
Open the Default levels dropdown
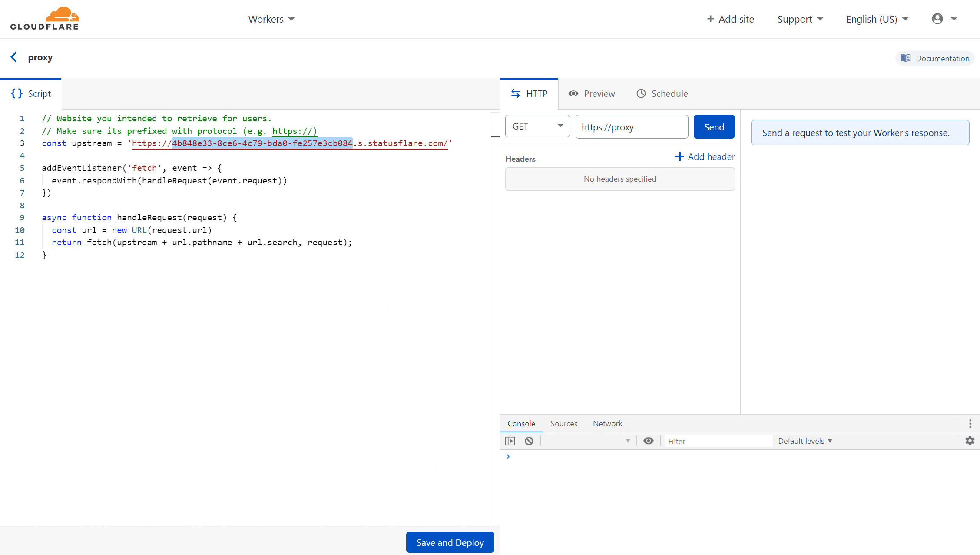[x=805, y=441]
